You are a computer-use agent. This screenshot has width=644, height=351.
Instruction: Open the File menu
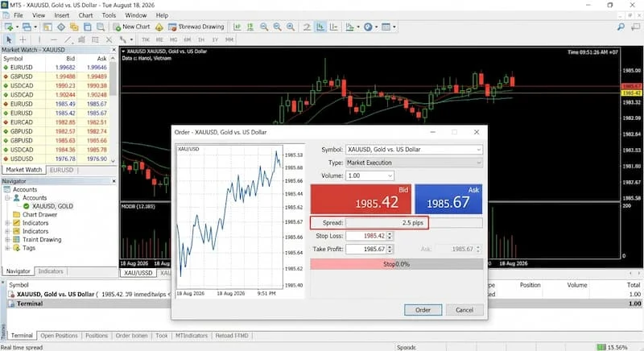click(x=19, y=15)
